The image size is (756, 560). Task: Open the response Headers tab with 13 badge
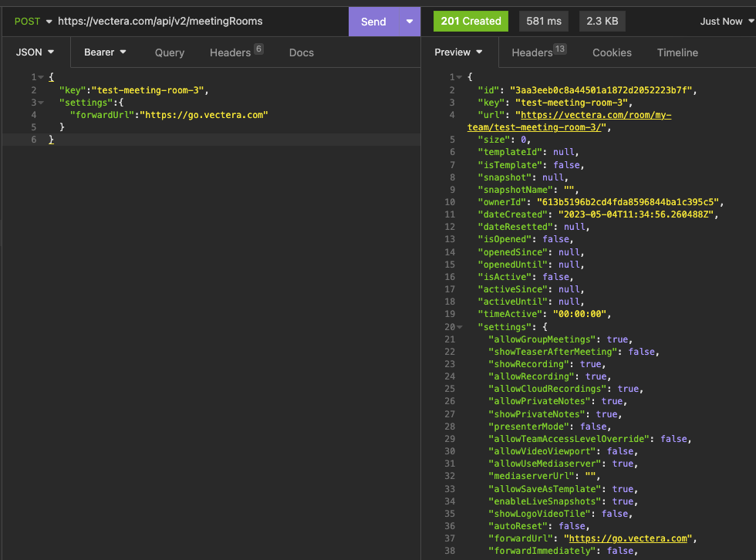[x=538, y=52]
